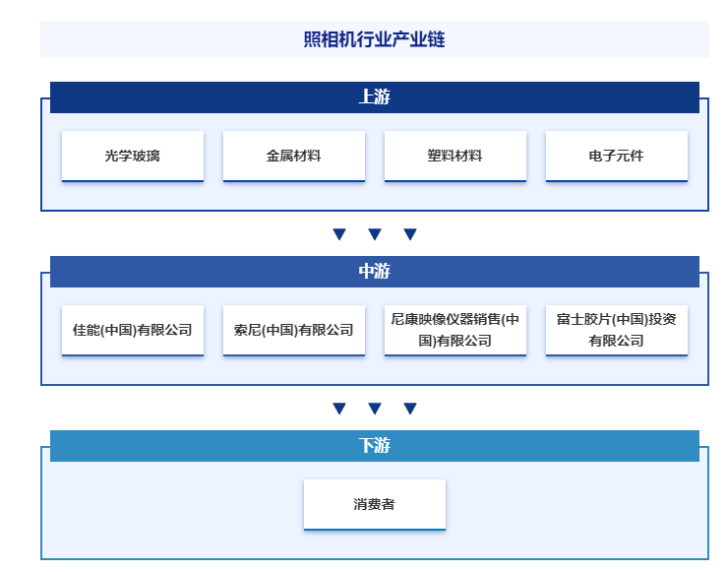The height and width of the screenshot is (572, 728).
Task: Select the 下游 section header
Action: [374, 446]
